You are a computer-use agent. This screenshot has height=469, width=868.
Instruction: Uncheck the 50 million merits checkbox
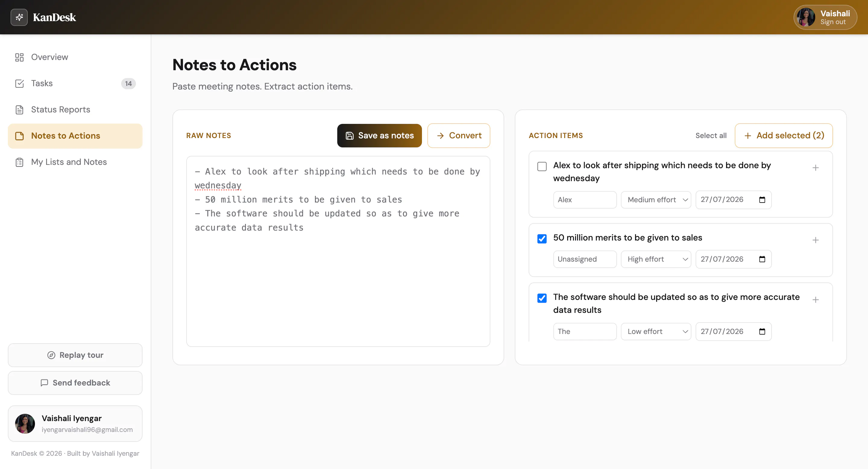tap(542, 239)
